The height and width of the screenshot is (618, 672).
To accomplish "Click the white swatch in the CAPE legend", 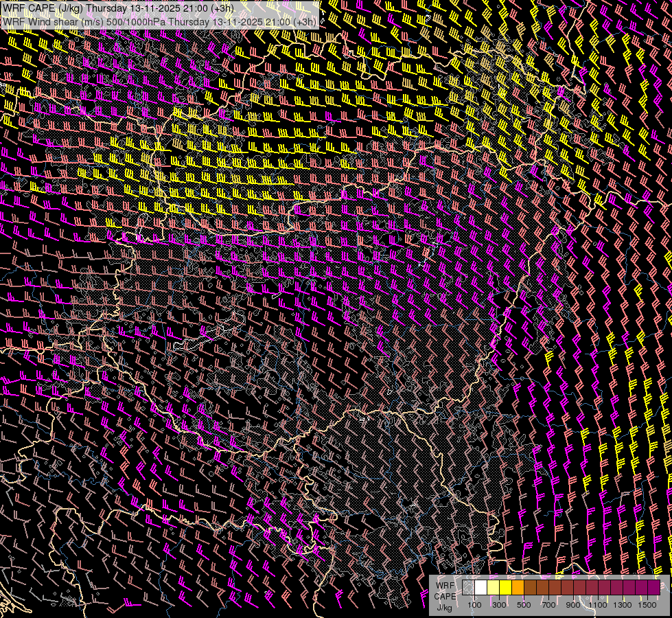I will click(x=480, y=587).
